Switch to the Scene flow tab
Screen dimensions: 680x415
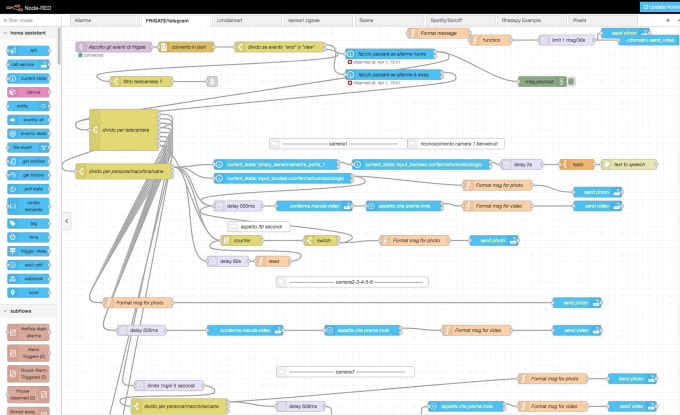[x=389, y=20]
